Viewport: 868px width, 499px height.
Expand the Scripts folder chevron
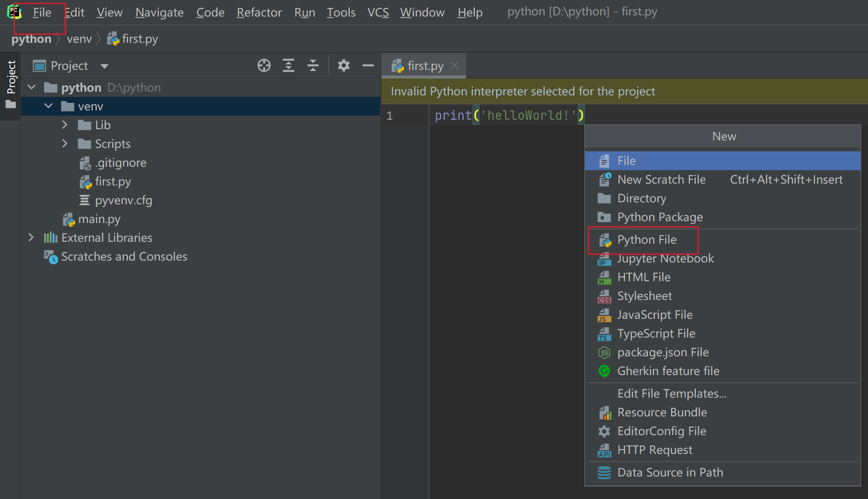coord(65,143)
